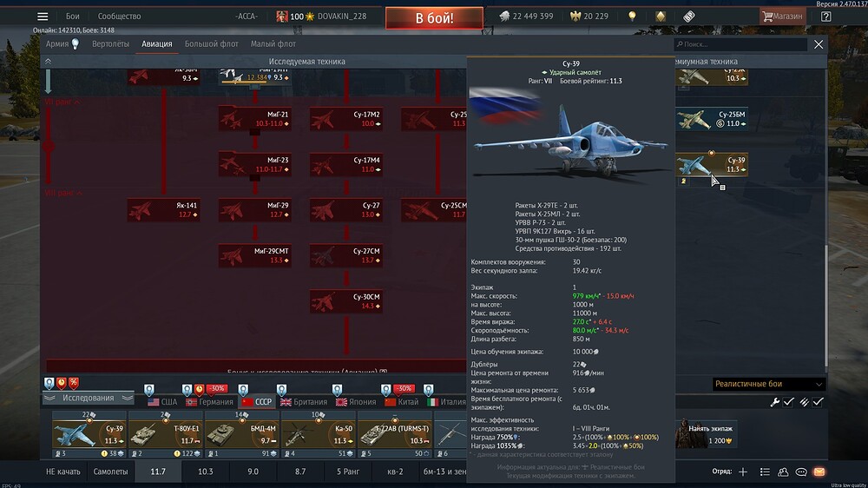Select the 10.3 preset button
The height and width of the screenshot is (488, 868).
point(206,472)
